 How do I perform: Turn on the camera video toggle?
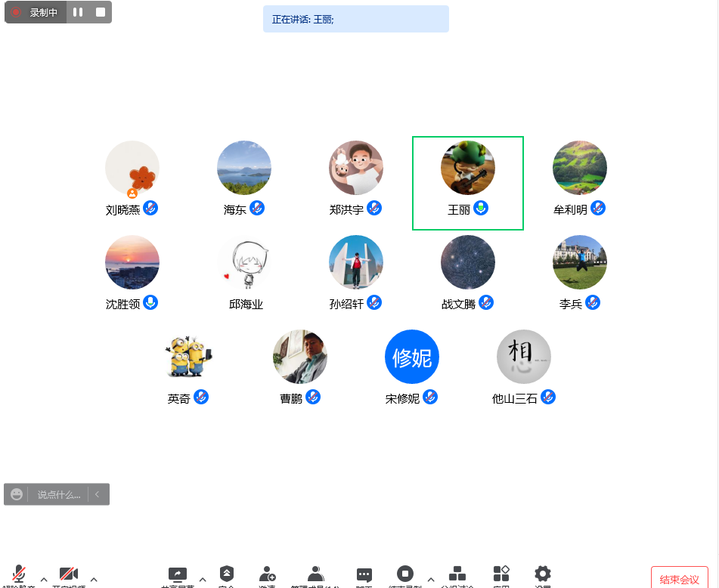coord(69,574)
